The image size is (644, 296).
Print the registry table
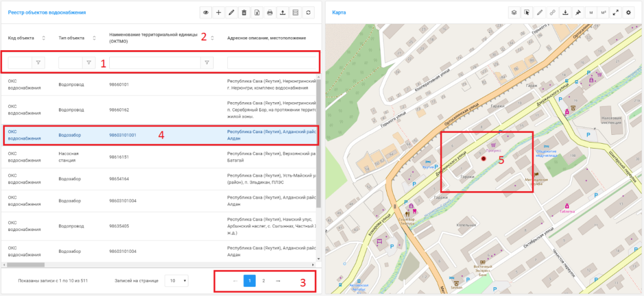[x=269, y=13]
